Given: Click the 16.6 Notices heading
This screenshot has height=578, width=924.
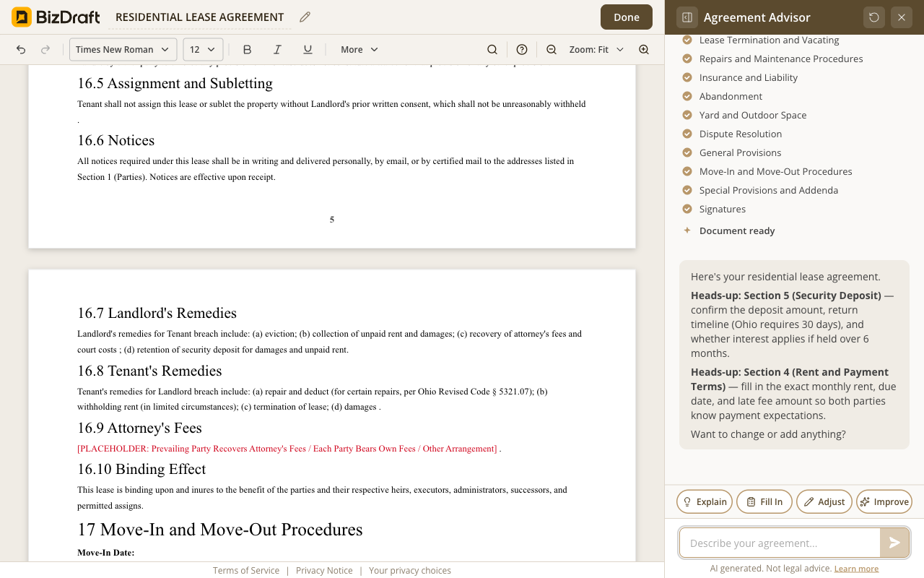Looking at the screenshot, I should (x=115, y=140).
